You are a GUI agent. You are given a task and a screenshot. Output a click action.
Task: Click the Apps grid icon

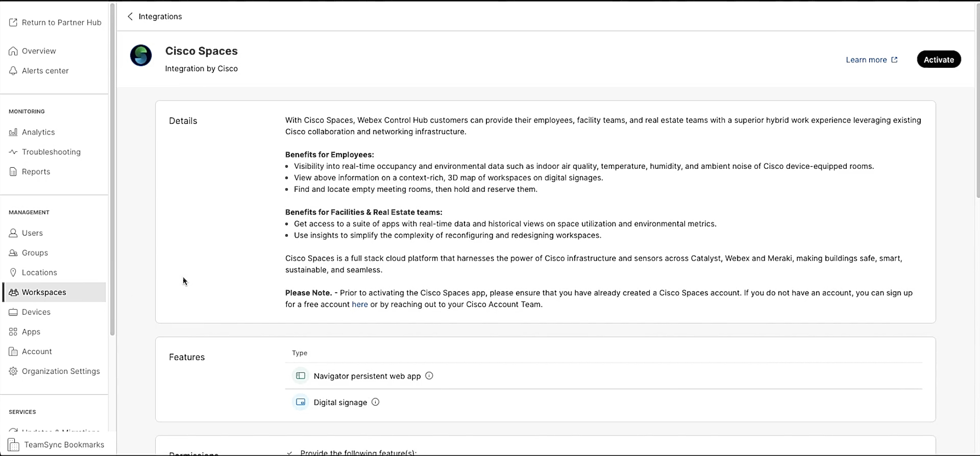click(13, 332)
